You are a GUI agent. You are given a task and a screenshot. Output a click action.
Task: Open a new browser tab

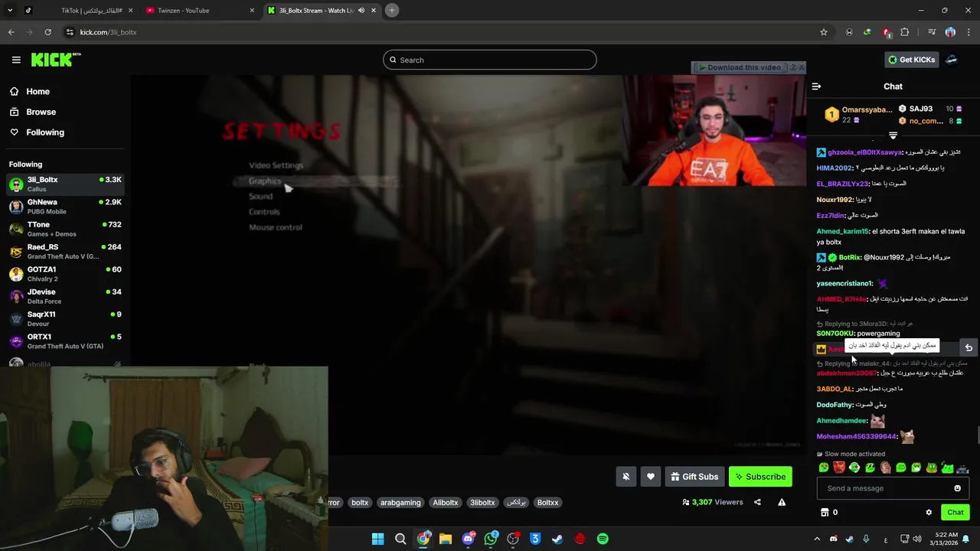click(x=391, y=11)
